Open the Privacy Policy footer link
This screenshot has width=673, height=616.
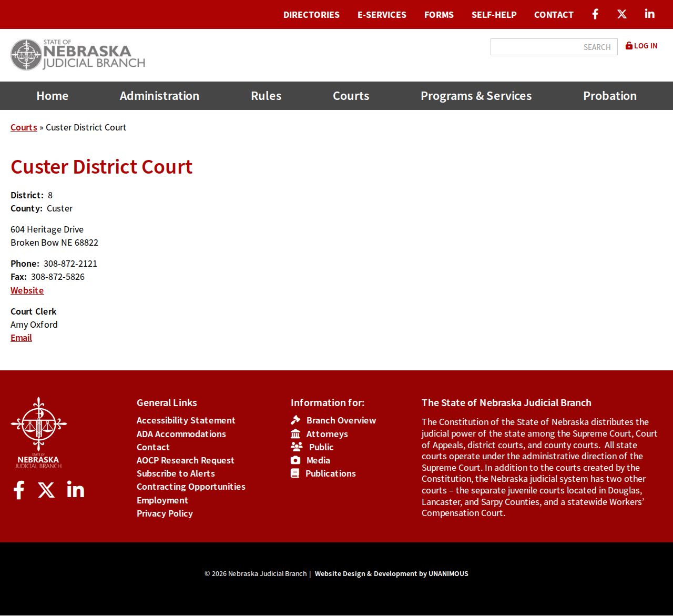coord(165,513)
